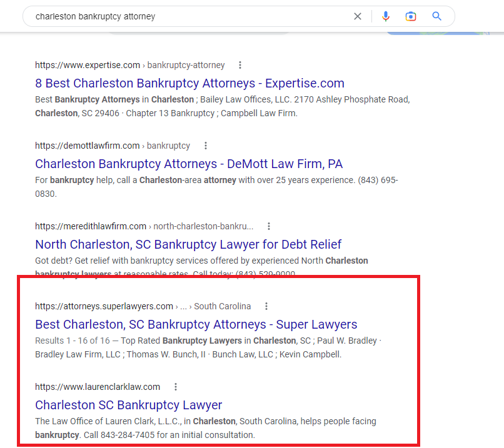
Task: Open 'Best Charleston, SC Bankruptcy Attorneys - Super Lawyers'
Action: click(x=196, y=324)
